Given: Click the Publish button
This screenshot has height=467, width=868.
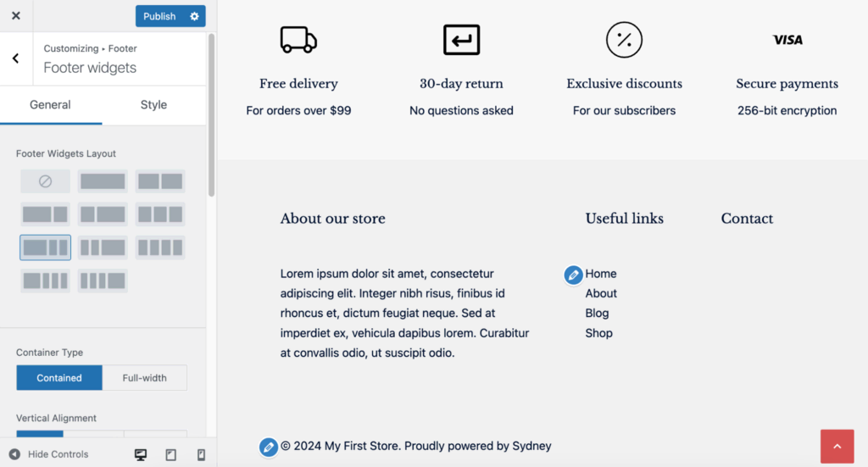Looking at the screenshot, I should 159,16.
